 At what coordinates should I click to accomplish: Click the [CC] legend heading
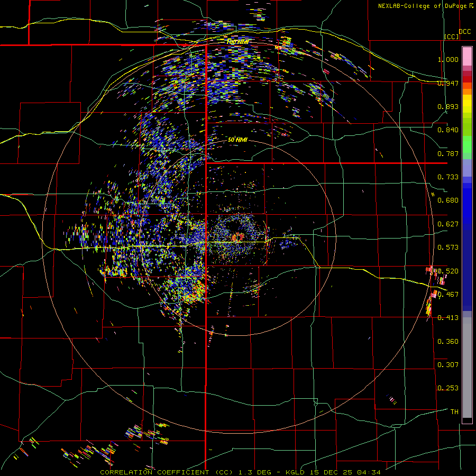[452, 36]
